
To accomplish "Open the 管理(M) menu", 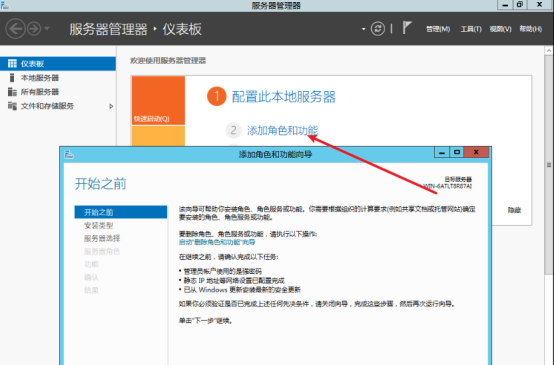I will [438, 29].
